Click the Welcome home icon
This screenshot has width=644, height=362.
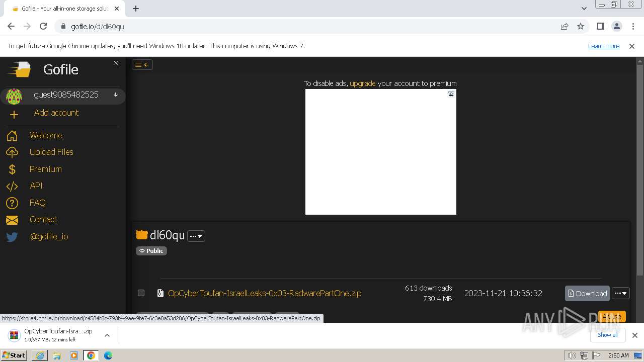tap(12, 136)
